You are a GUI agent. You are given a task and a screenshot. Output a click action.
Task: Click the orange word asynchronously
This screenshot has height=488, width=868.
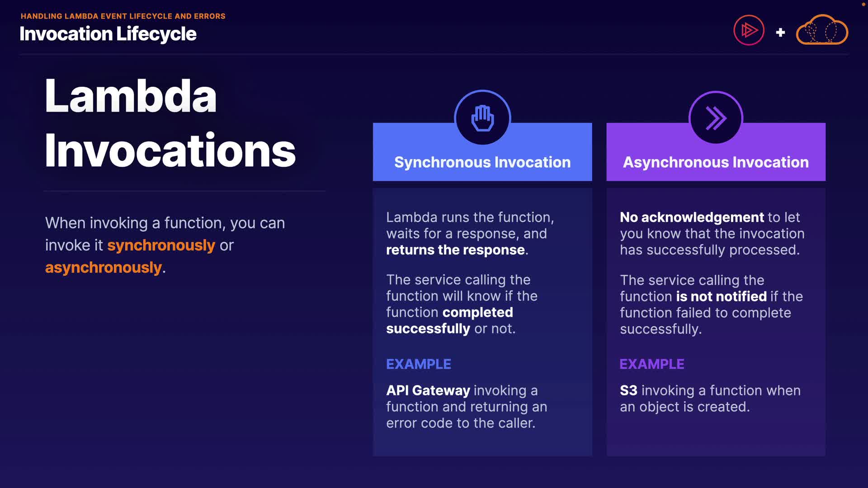(x=104, y=267)
